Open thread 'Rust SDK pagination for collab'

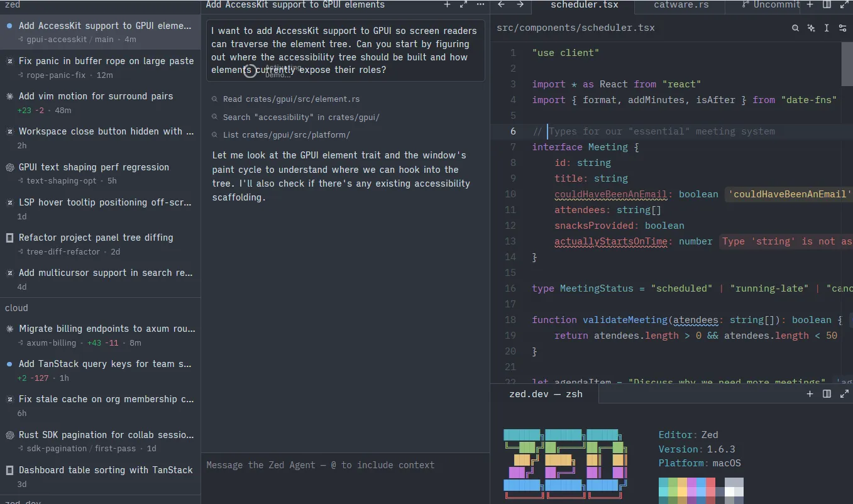pyautogui.click(x=101, y=441)
